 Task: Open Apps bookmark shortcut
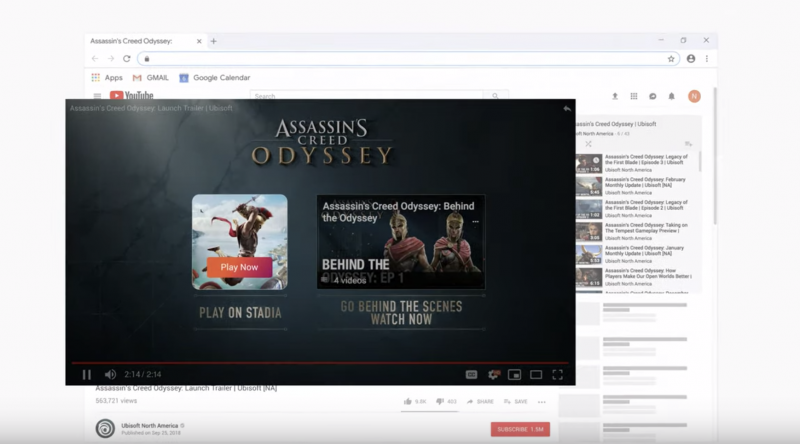click(x=107, y=78)
